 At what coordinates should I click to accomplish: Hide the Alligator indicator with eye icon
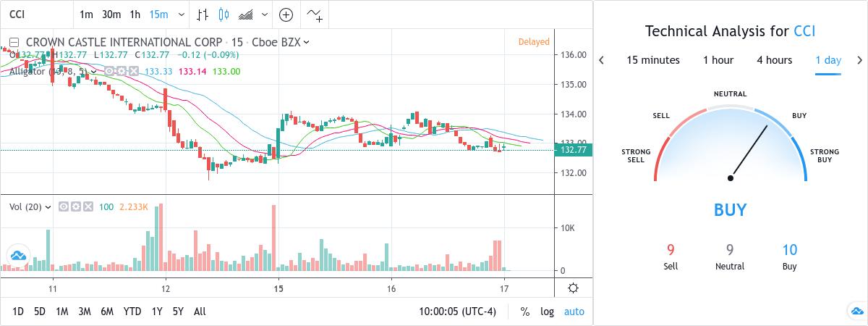(x=111, y=71)
